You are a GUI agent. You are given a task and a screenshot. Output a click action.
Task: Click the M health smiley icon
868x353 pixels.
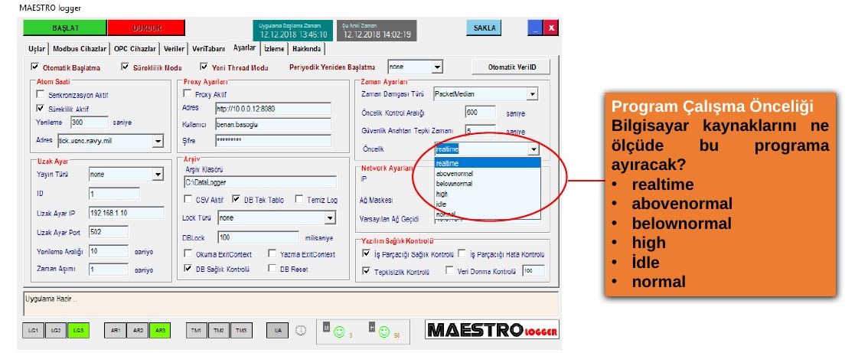(339, 332)
